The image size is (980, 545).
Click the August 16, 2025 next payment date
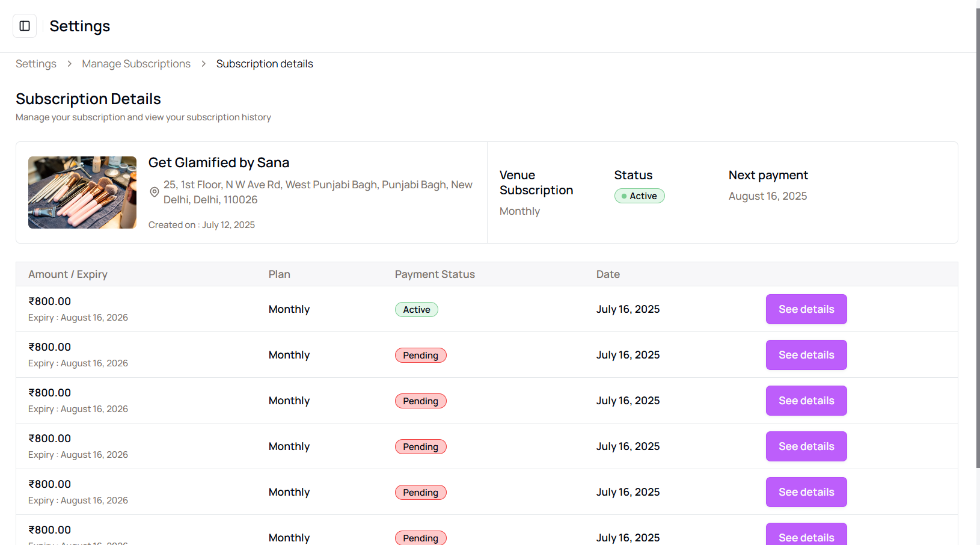pyautogui.click(x=768, y=196)
